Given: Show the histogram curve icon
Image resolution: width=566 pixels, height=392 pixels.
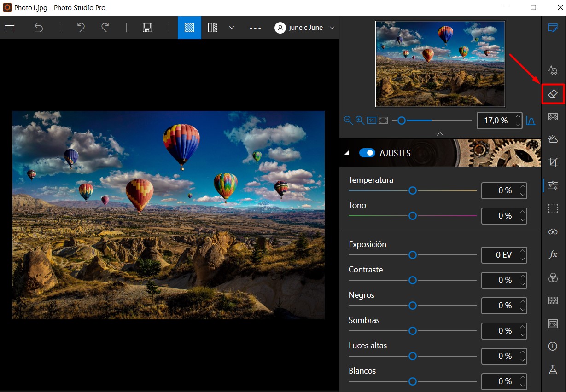Looking at the screenshot, I should 531,121.
